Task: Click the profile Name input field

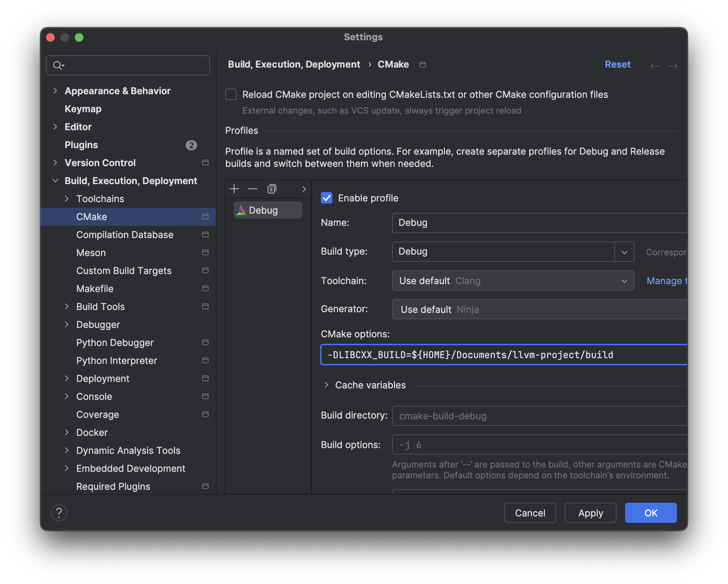Action: (540, 223)
